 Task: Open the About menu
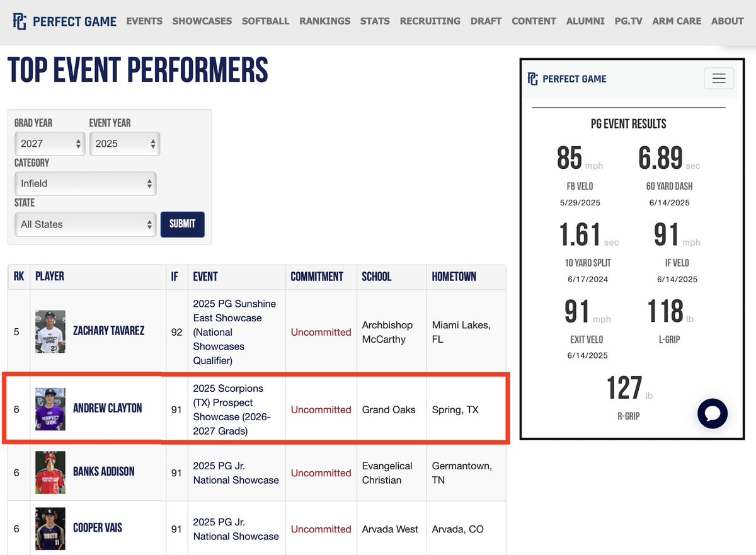728,21
